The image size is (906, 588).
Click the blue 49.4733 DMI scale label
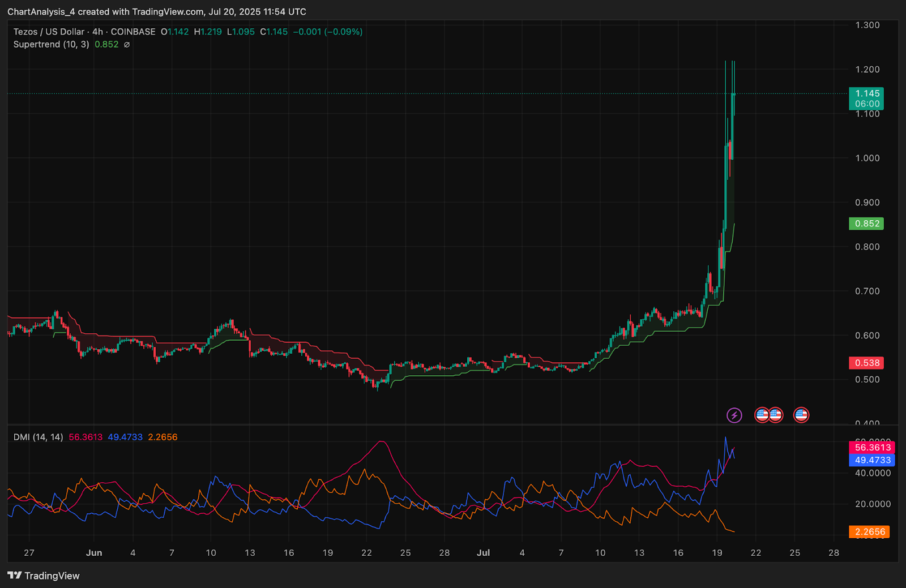pos(872,460)
